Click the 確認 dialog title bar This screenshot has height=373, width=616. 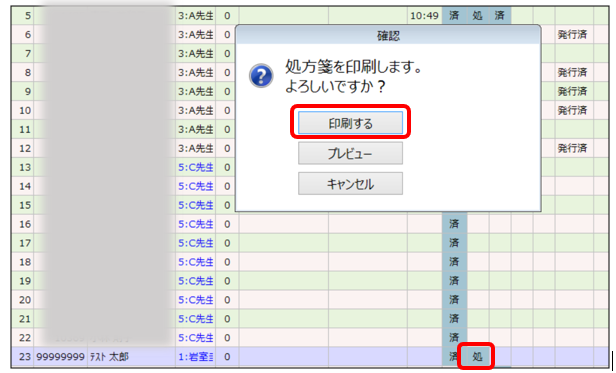pyautogui.click(x=388, y=36)
